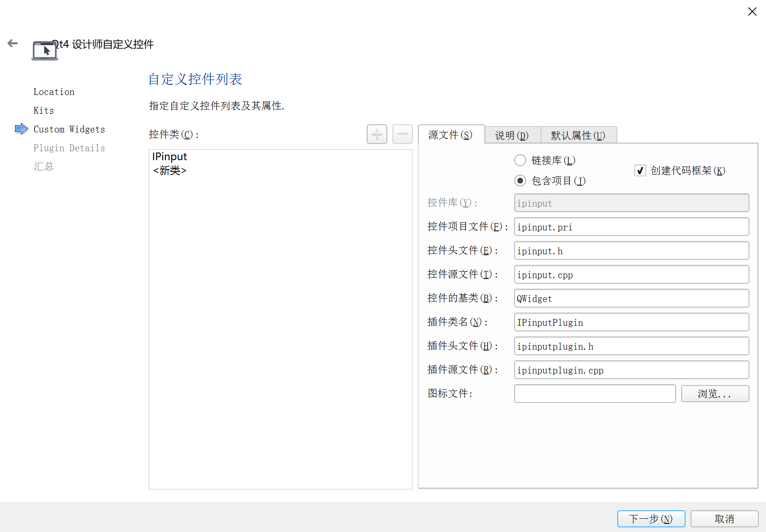Click the QWidget base class field

point(631,298)
